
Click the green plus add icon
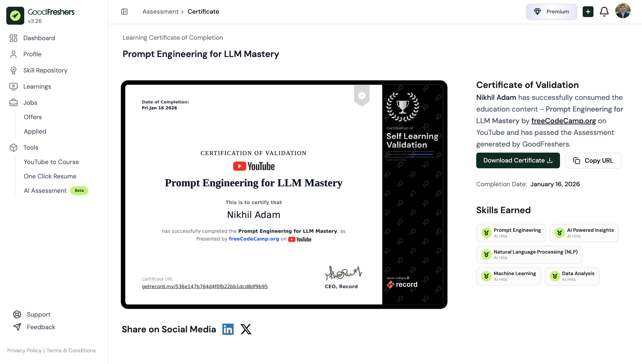pos(588,12)
